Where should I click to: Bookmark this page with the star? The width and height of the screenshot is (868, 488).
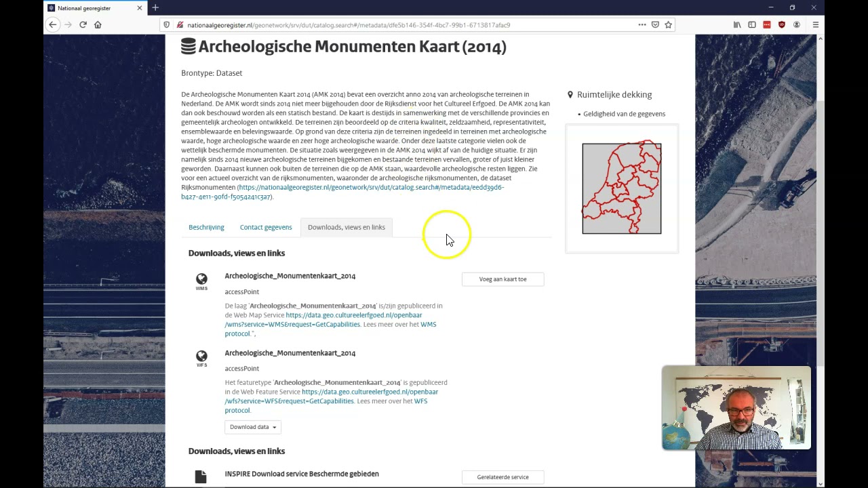668,24
